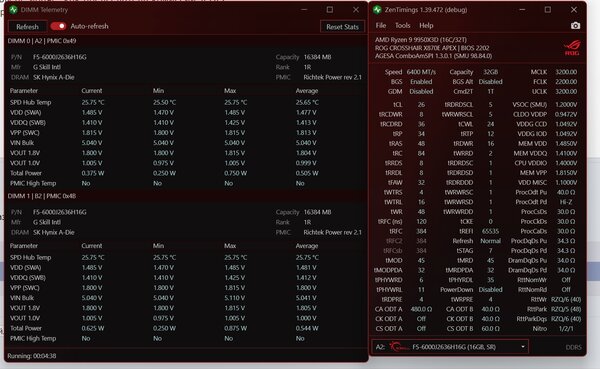
Task: Minimize the ZenTimings window
Action: 522,10
